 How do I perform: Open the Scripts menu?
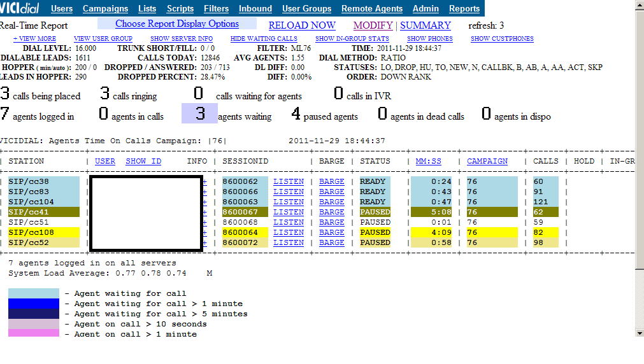[180, 9]
